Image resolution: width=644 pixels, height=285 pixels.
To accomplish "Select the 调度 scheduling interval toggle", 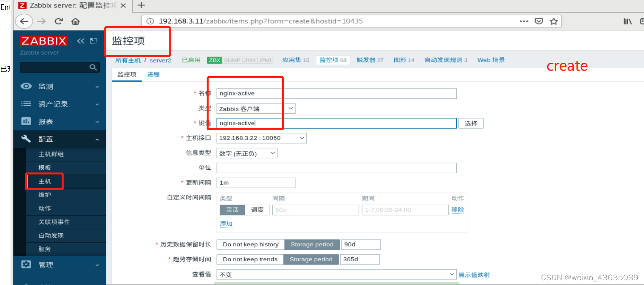I will (x=257, y=210).
